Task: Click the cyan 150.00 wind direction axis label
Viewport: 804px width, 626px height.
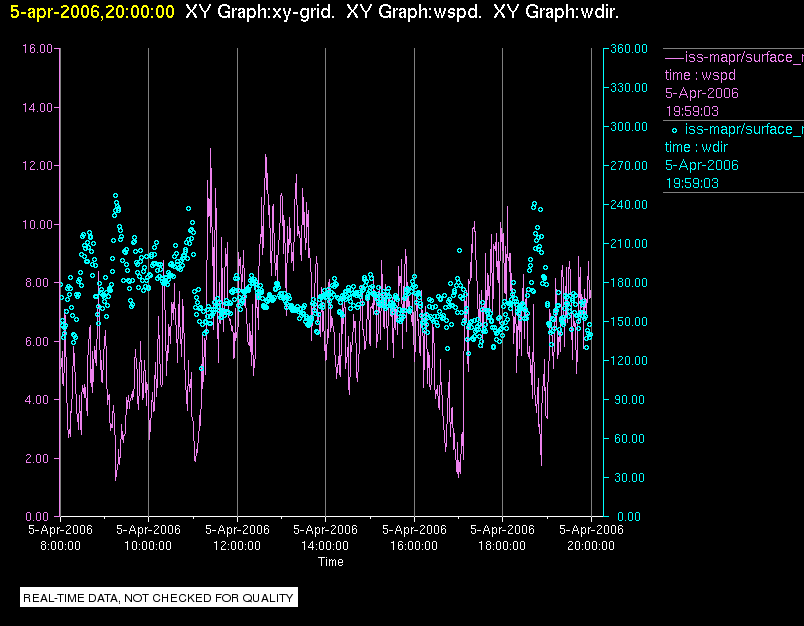Action: (x=629, y=321)
